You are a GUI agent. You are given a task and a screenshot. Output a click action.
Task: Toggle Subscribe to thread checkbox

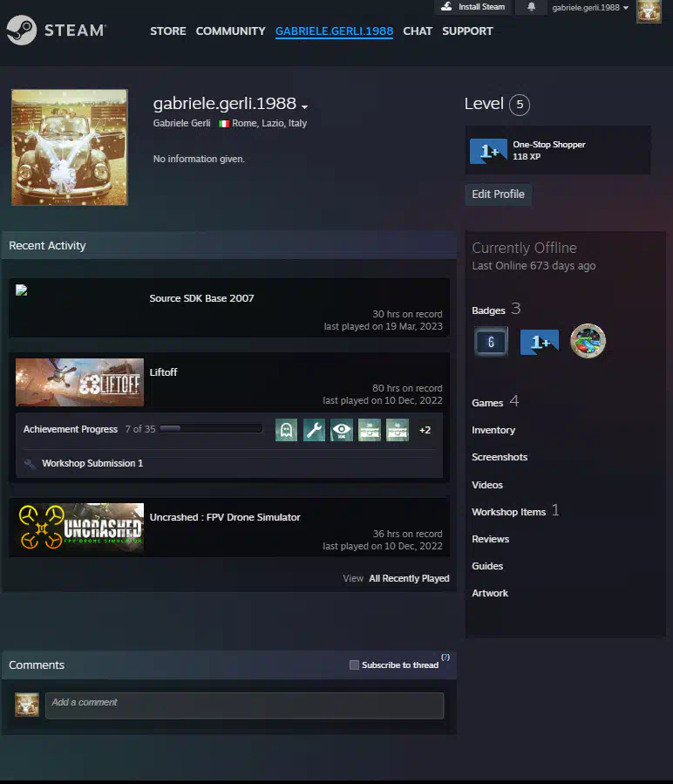coord(354,665)
